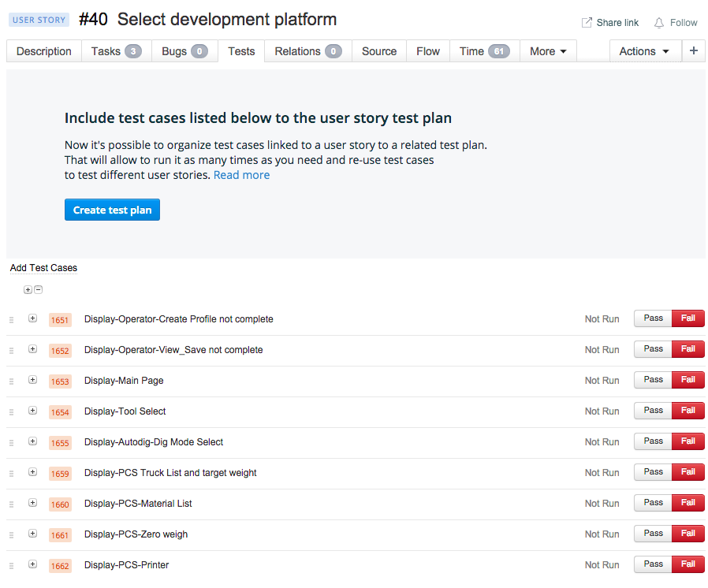
Task: Open test case Display-PCS-Printer name
Action: click(126, 564)
